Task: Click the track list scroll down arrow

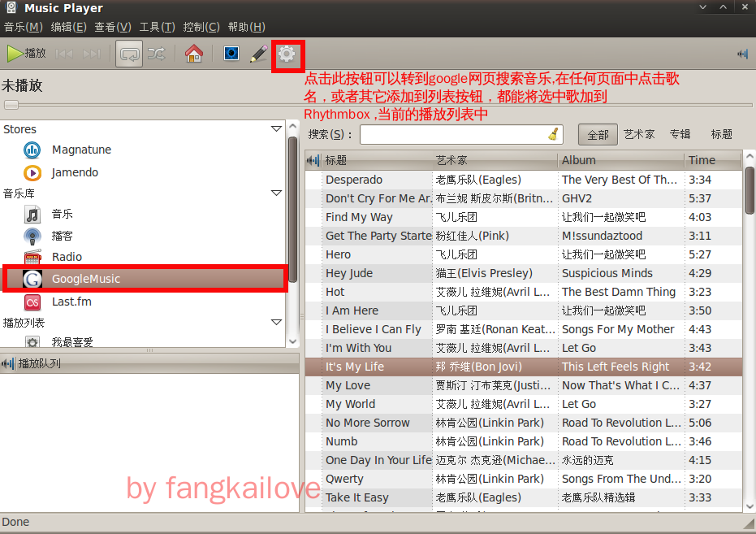Action: pyautogui.click(x=750, y=506)
